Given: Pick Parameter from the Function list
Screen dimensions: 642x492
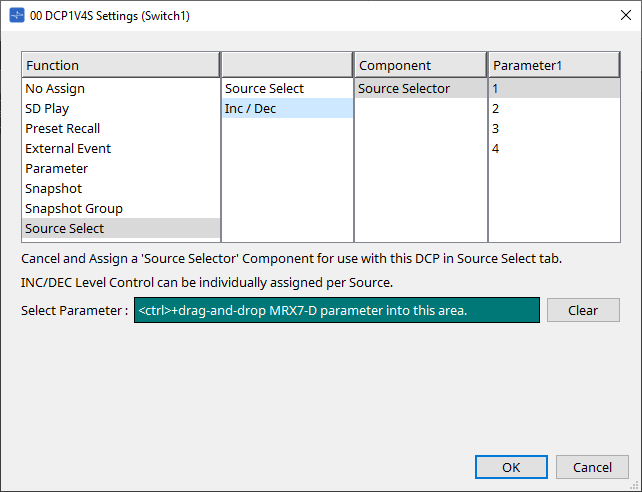Looking at the screenshot, I should point(121,169).
